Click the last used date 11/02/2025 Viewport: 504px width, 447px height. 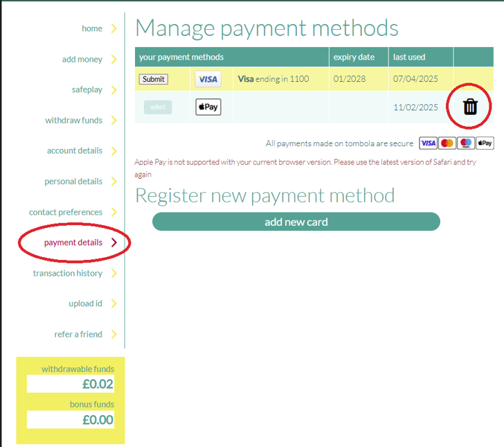point(415,107)
